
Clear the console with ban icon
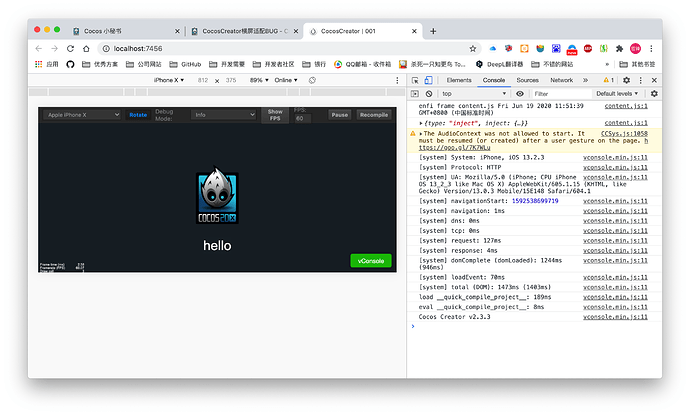429,94
